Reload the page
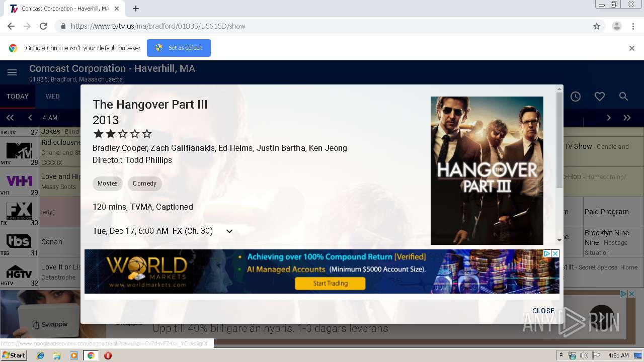 point(43,26)
